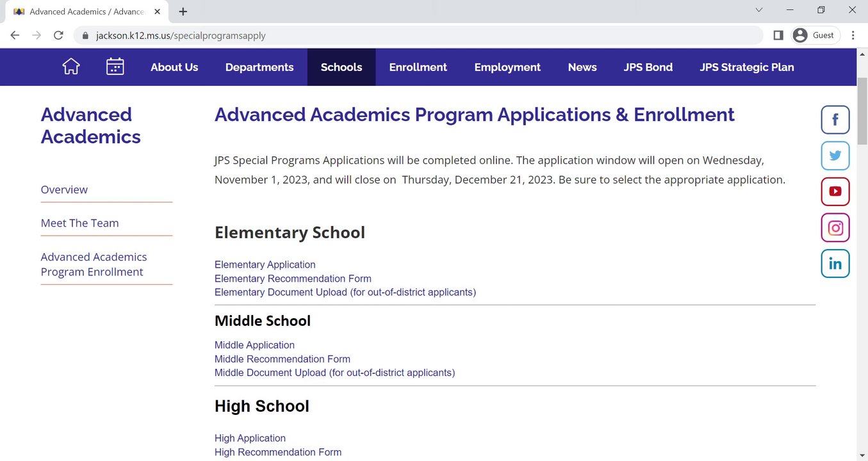The height and width of the screenshot is (461, 868).
Task: Open the JPS Bond menu
Action: [648, 67]
